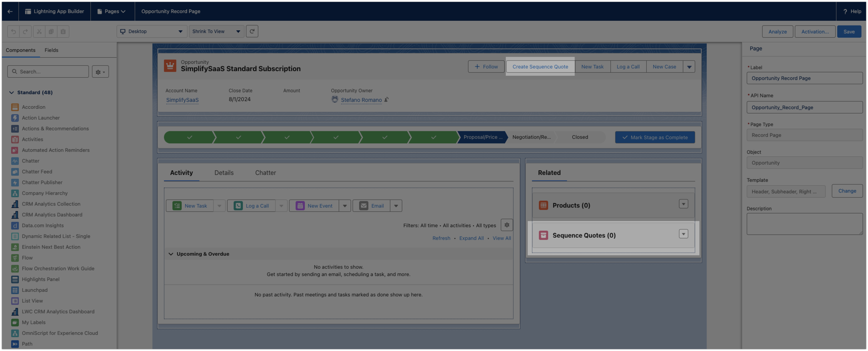Click the undo icon in the toolbar
The image size is (868, 351).
pyautogui.click(x=13, y=32)
